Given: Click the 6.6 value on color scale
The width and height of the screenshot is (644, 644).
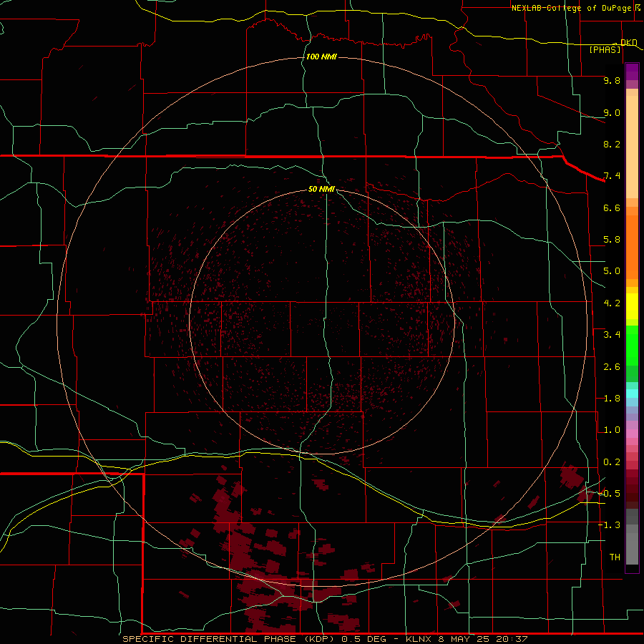Looking at the screenshot, I should pos(612,208).
